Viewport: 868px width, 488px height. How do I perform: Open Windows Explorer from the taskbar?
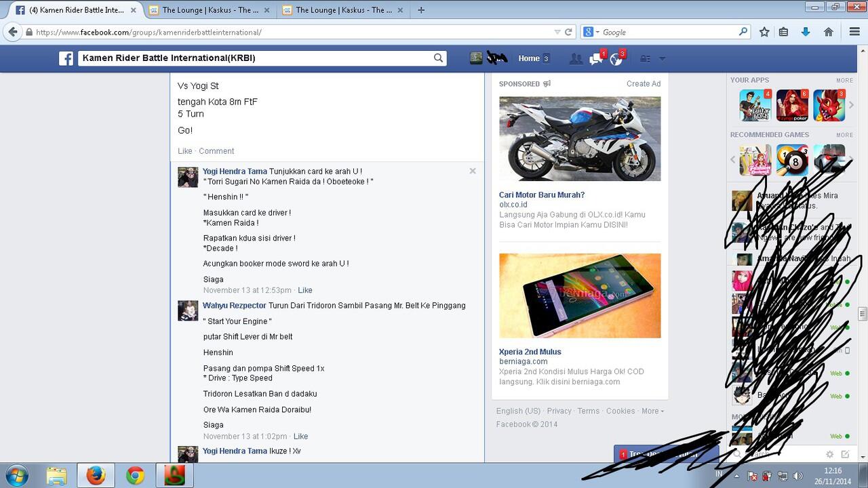pyautogui.click(x=56, y=476)
